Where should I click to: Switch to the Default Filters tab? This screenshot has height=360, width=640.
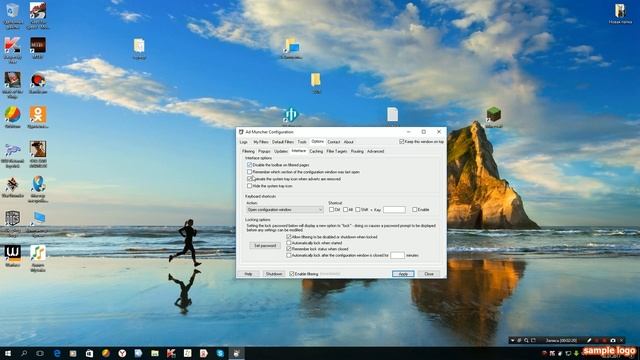pyautogui.click(x=283, y=142)
